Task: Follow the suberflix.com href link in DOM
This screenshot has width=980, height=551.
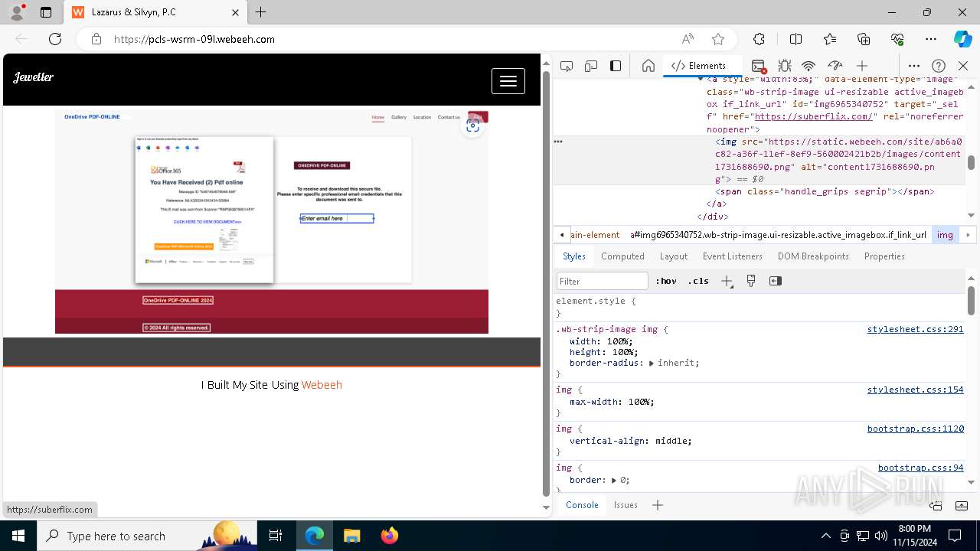Action: [815, 116]
